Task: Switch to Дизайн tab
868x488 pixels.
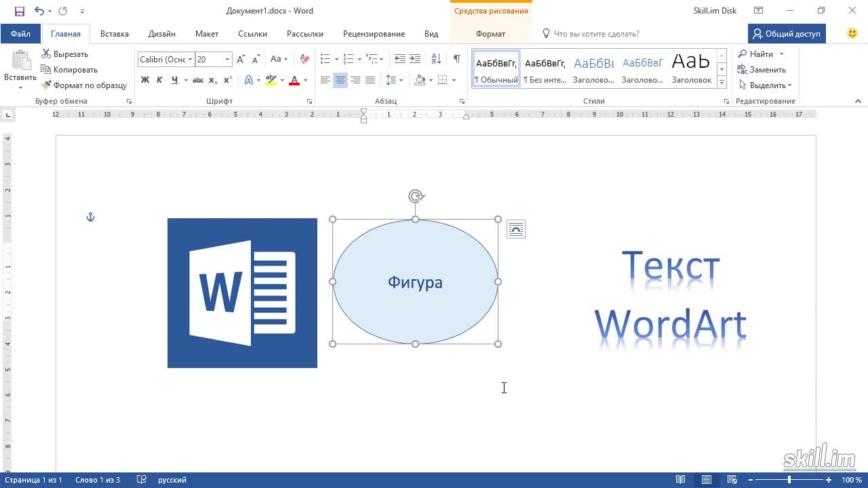Action: [x=162, y=34]
